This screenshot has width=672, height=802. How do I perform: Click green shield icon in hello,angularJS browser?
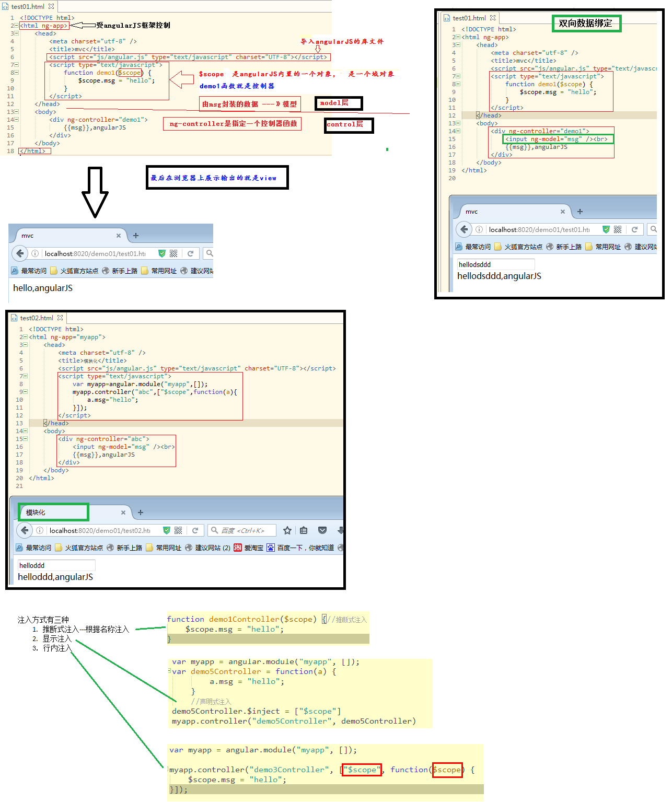click(x=162, y=253)
